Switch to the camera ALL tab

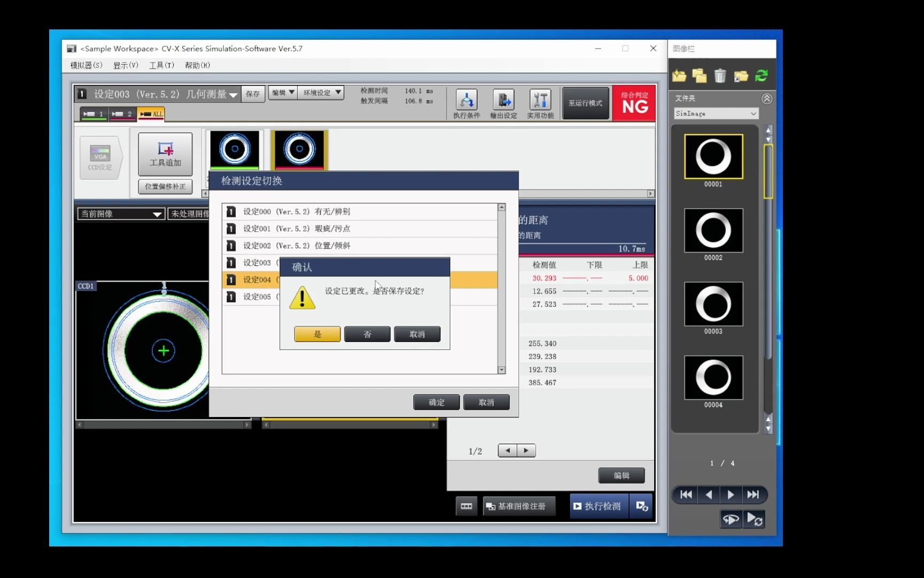point(151,114)
